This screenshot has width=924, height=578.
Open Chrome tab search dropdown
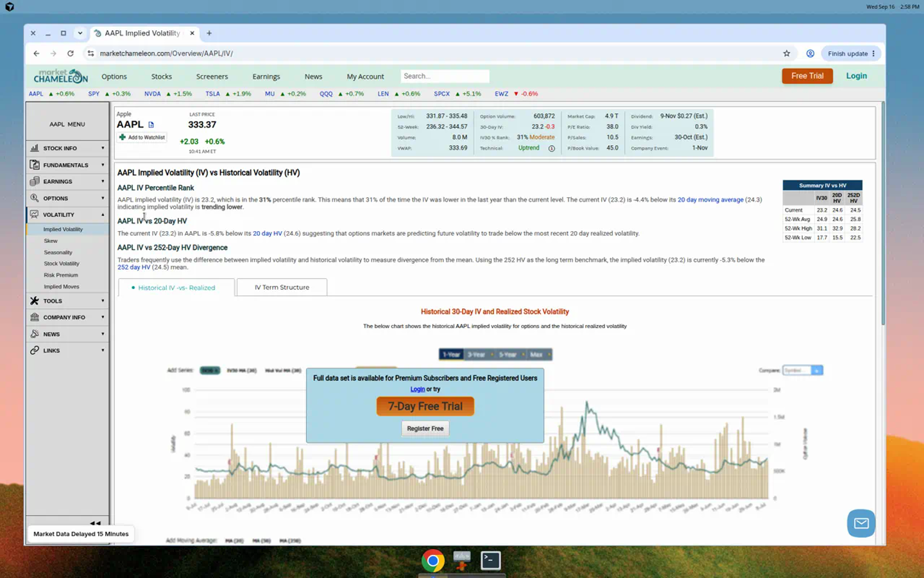pyautogui.click(x=80, y=33)
